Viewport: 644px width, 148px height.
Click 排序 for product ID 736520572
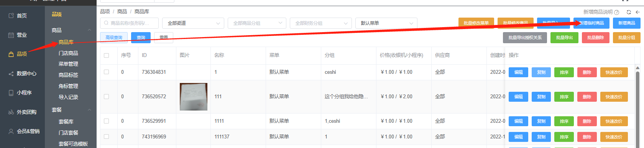(x=564, y=97)
